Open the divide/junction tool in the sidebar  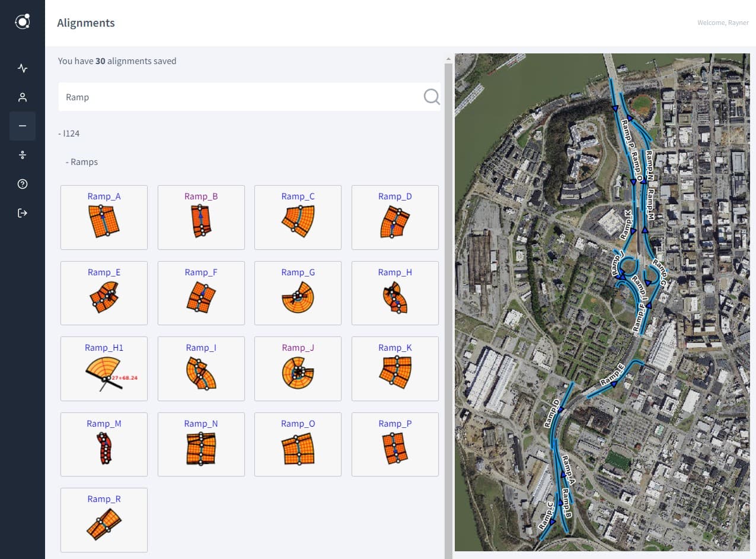(22, 154)
